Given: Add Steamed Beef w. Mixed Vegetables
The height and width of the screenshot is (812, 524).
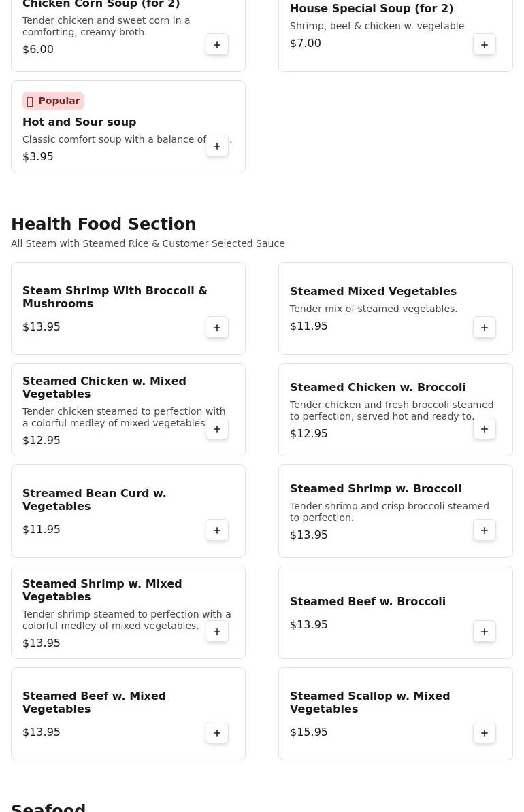Looking at the screenshot, I should tap(217, 733).
